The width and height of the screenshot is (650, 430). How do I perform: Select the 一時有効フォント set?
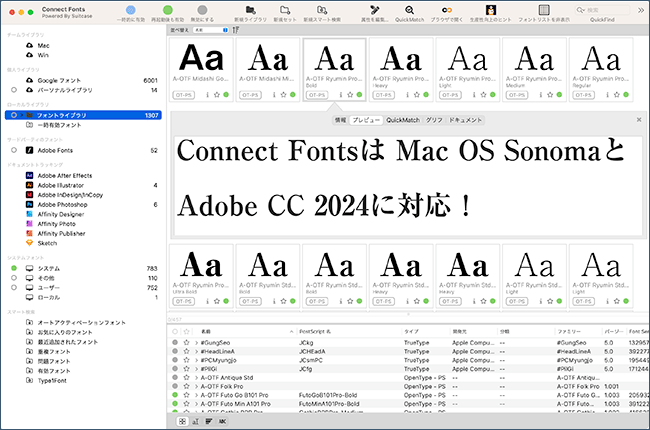59,125
